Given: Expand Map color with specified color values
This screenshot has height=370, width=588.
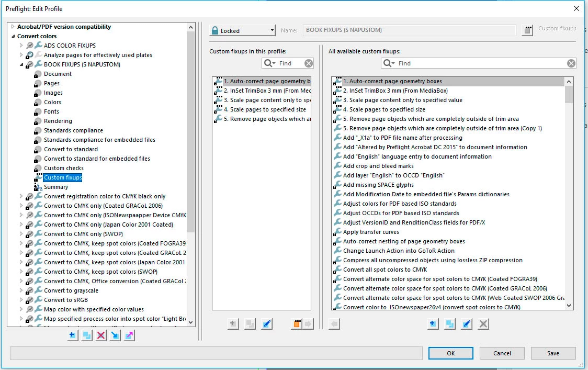Looking at the screenshot, I should (21, 309).
